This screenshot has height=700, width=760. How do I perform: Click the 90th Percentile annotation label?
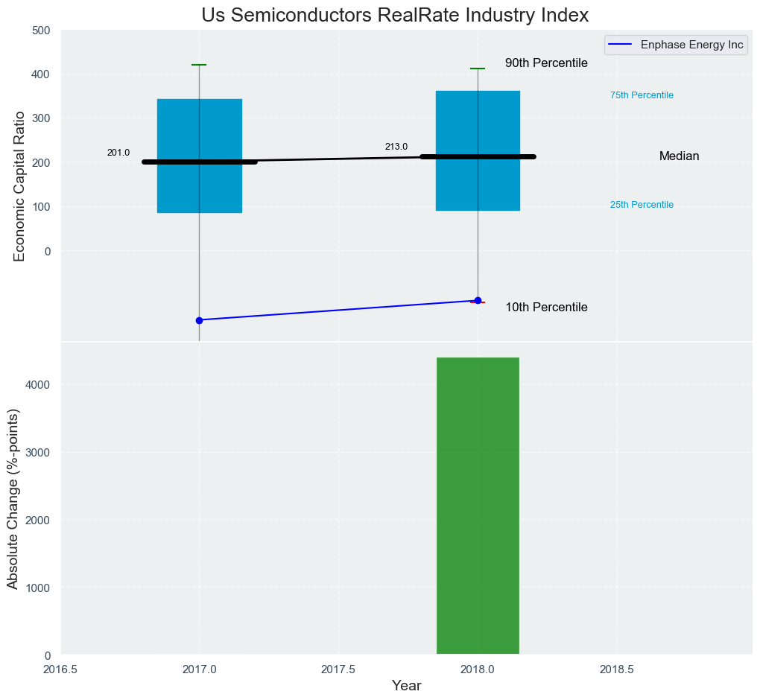point(546,63)
